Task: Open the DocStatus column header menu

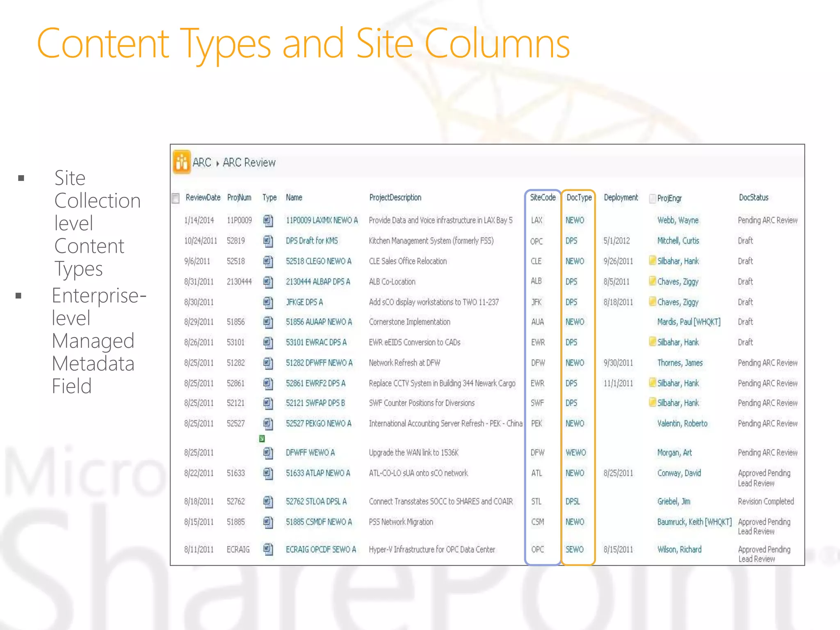Action: point(753,198)
